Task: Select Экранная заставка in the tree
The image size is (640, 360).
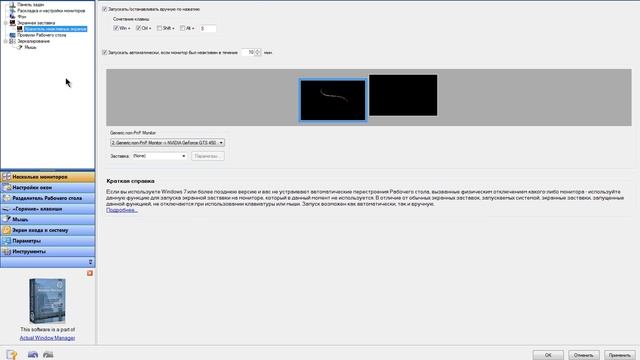Action: tap(36, 23)
